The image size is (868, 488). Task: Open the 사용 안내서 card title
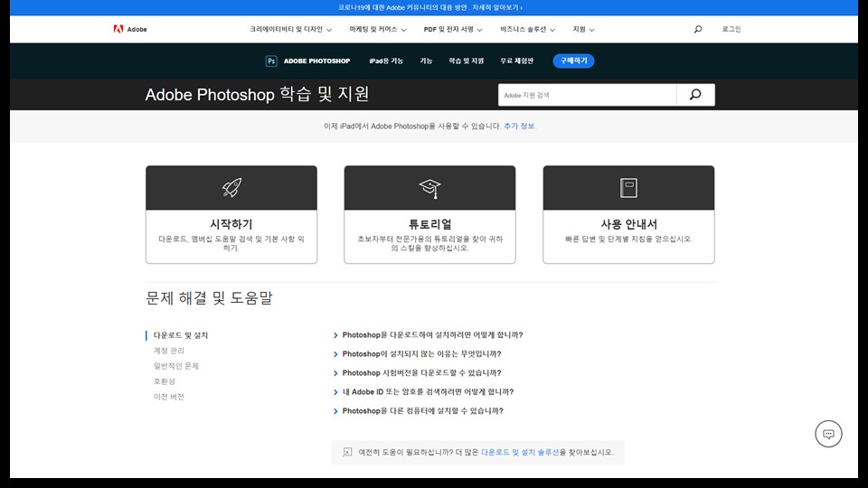629,224
